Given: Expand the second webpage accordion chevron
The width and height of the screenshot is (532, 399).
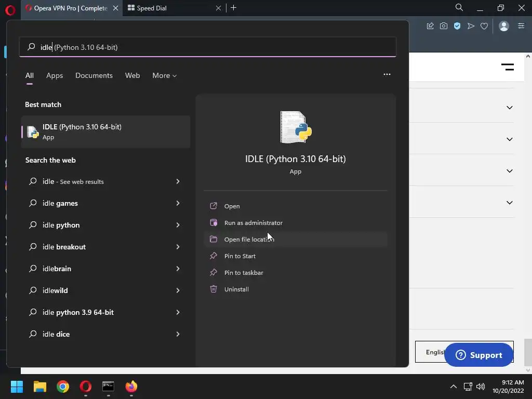Looking at the screenshot, I should (509, 139).
